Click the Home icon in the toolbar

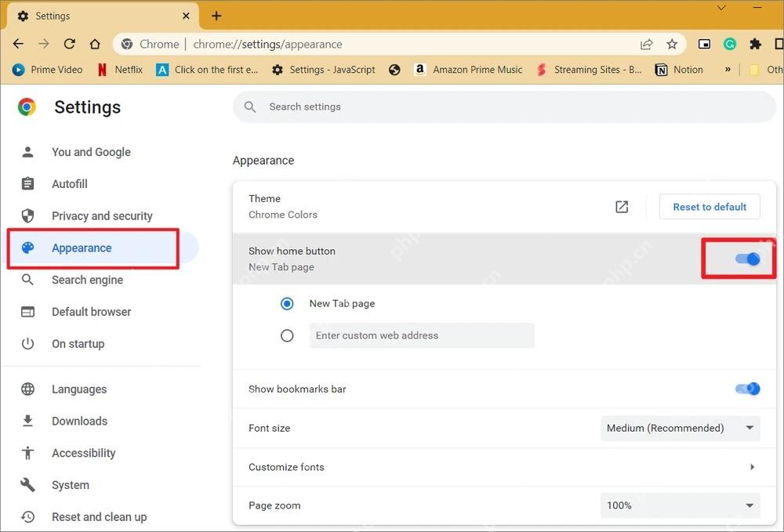[x=95, y=44]
